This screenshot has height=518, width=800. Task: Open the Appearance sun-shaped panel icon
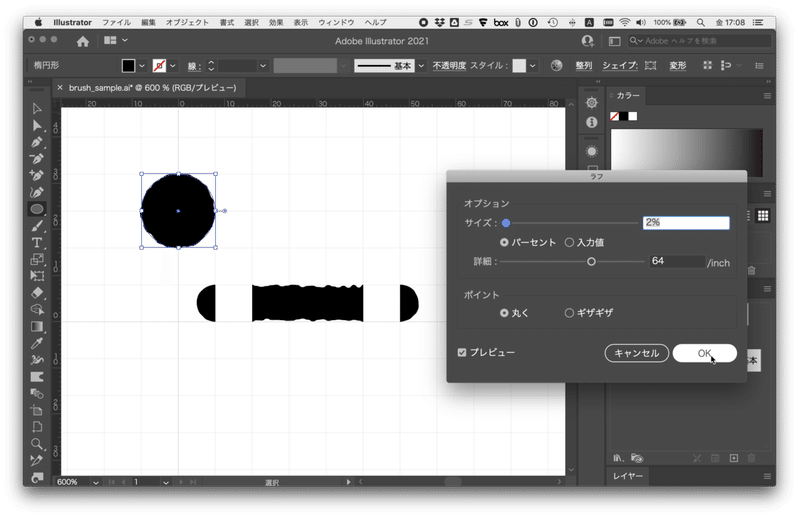(591, 152)
